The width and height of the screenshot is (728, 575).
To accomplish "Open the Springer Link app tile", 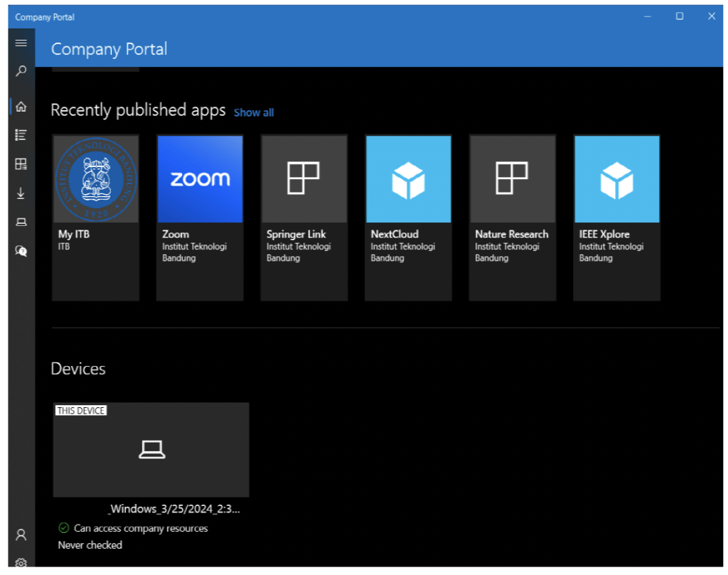I will 304,217.
